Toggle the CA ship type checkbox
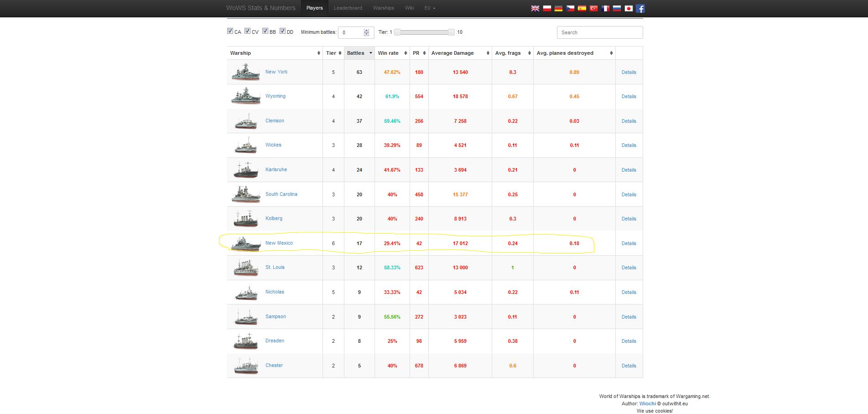Viewport: 868px width, 414px height. coord(230,31)
